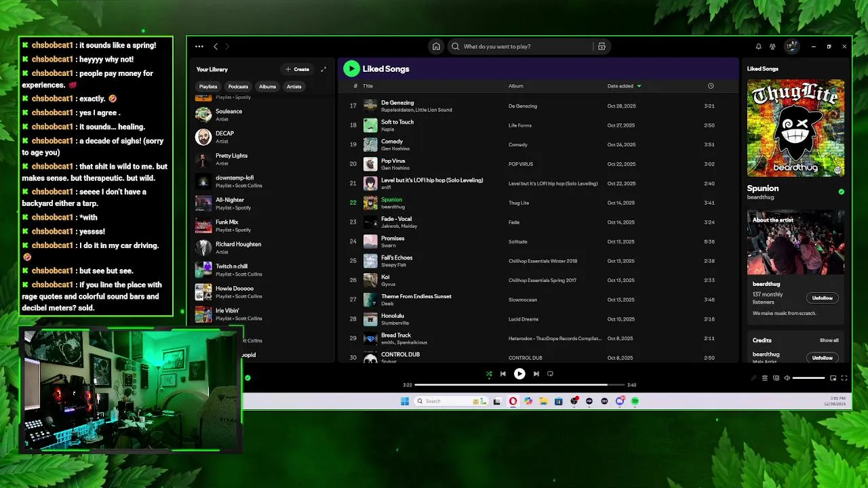Open the Friend Activity icon
The image size is (868, 488).
point(772,47)
